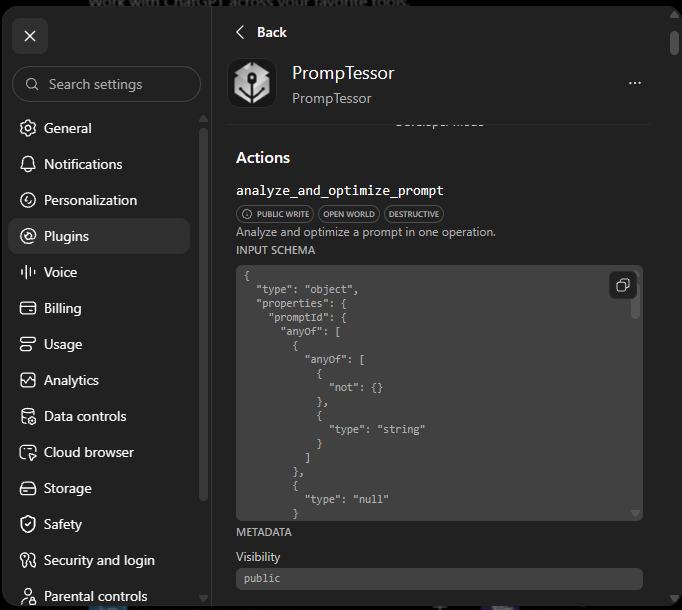Open Usage section text

(x=63, y=344)
